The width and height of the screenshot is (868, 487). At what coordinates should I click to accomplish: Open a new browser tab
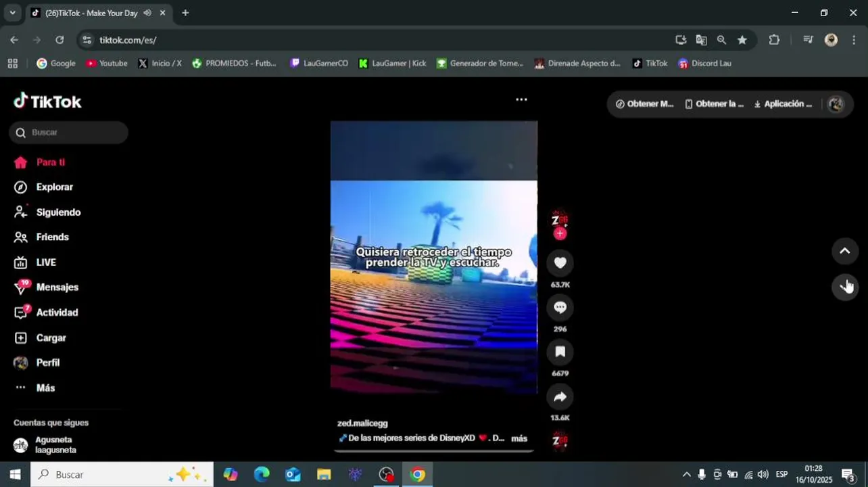185,13
